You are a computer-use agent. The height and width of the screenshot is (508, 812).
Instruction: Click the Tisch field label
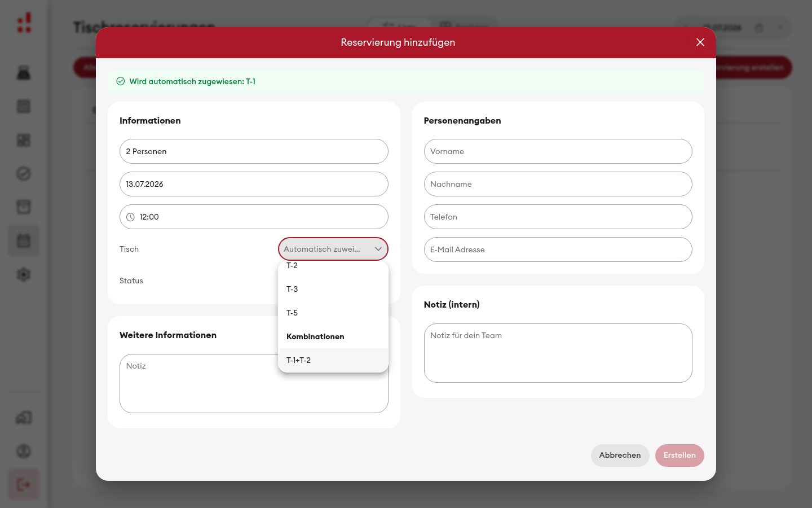tap(129, 249)
